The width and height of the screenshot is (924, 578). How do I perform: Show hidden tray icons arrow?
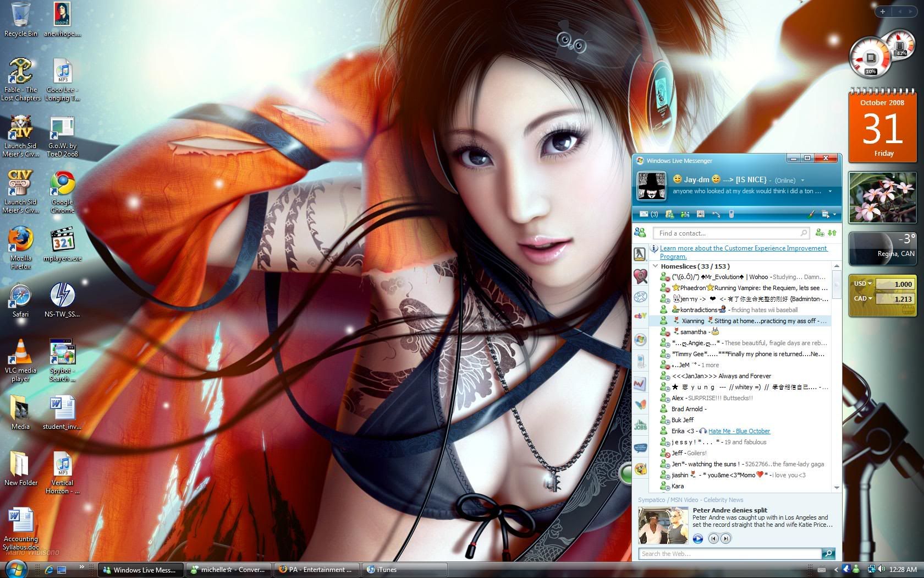[x=836, y=570]
